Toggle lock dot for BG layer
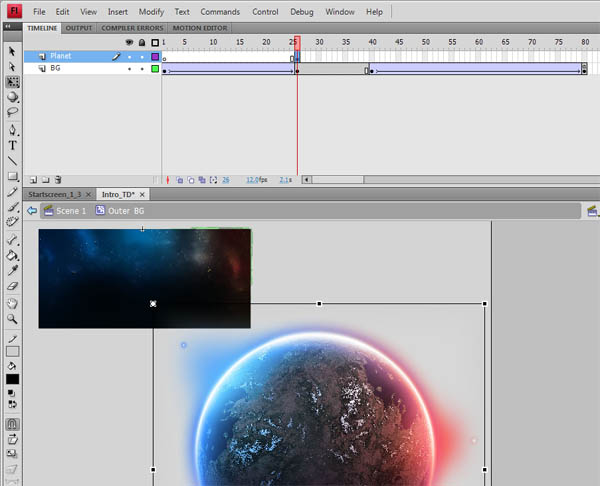The height and width of the screenshot is (486, 600). coord(142,69)
